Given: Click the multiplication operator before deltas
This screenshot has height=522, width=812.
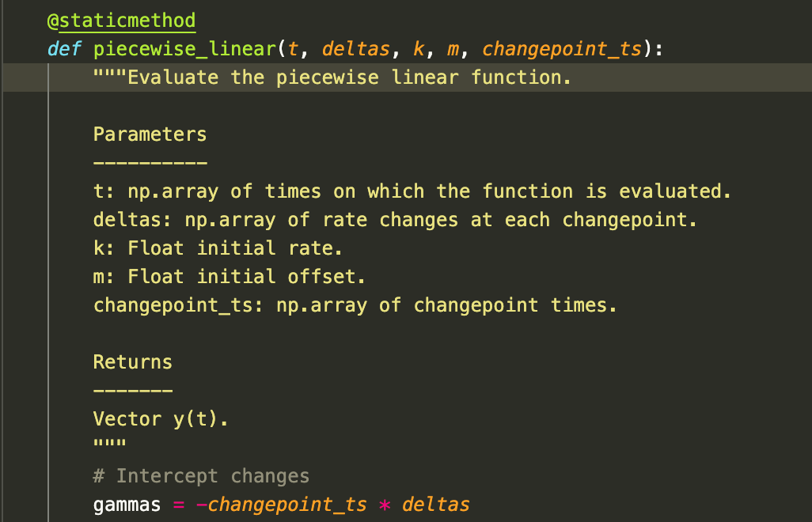Looking at the screenshot, I should point(385,505).
